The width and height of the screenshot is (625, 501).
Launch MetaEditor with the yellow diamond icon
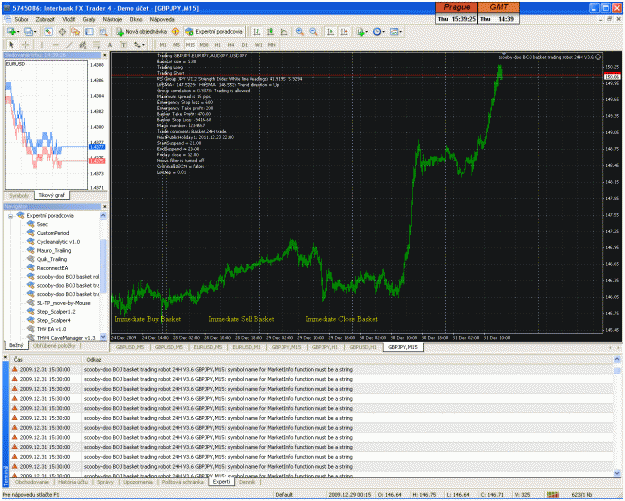175,31
